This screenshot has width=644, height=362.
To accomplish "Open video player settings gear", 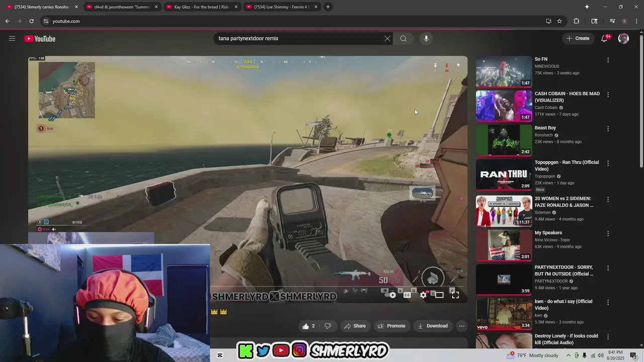I will (423, 295).
